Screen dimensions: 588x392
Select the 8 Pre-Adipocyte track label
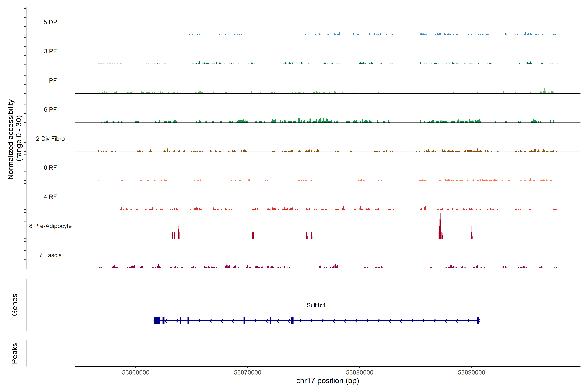click(x=50, y=226)
